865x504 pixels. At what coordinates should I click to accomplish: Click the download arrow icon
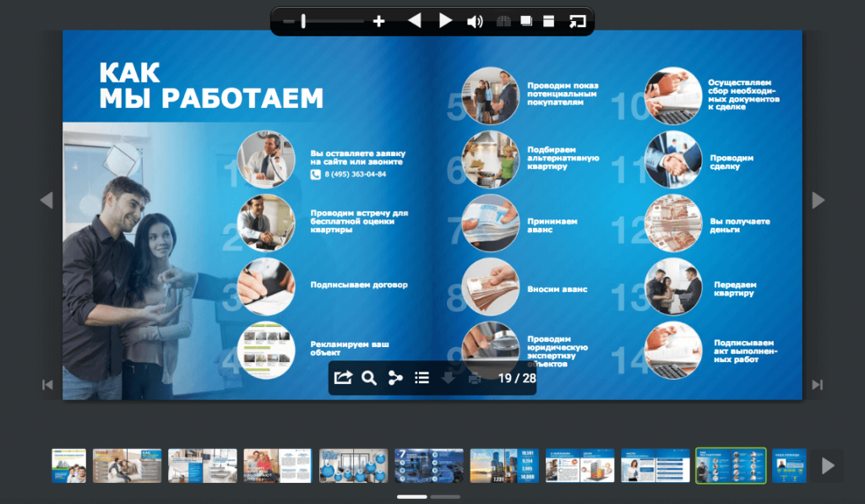pyautogui.click(x=449, y=378)
